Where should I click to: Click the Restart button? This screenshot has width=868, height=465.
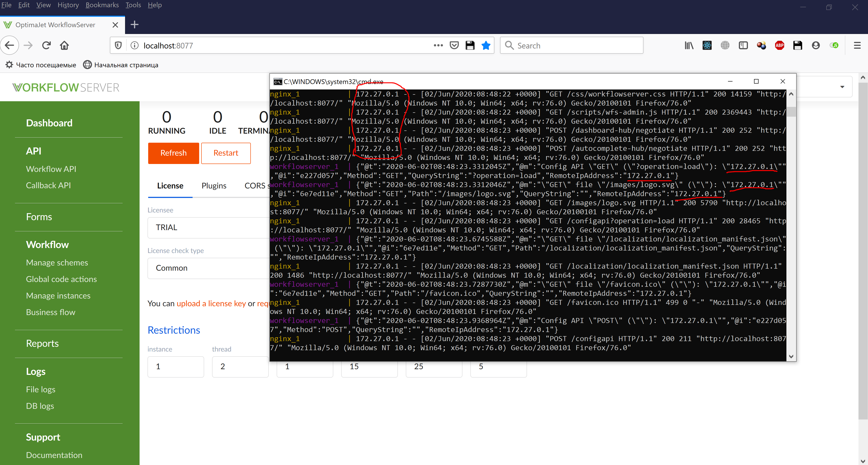pyautogui.click(x=226, y=153)
